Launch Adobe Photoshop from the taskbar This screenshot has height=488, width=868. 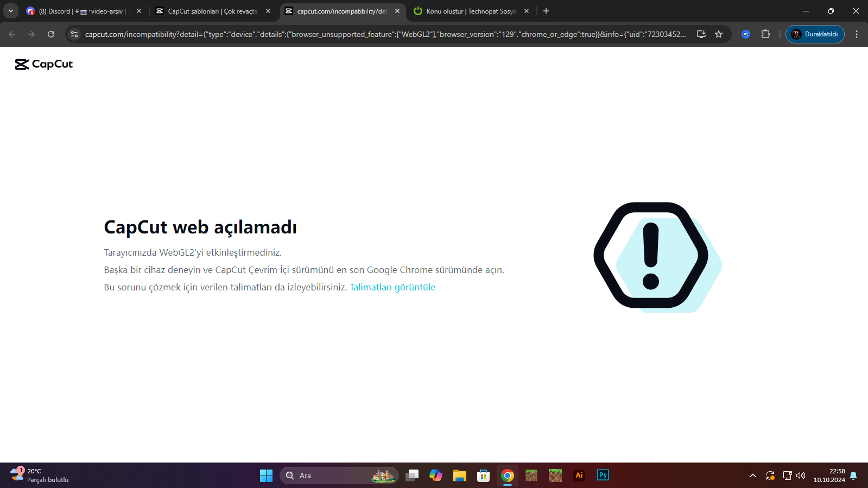point(603,476)
